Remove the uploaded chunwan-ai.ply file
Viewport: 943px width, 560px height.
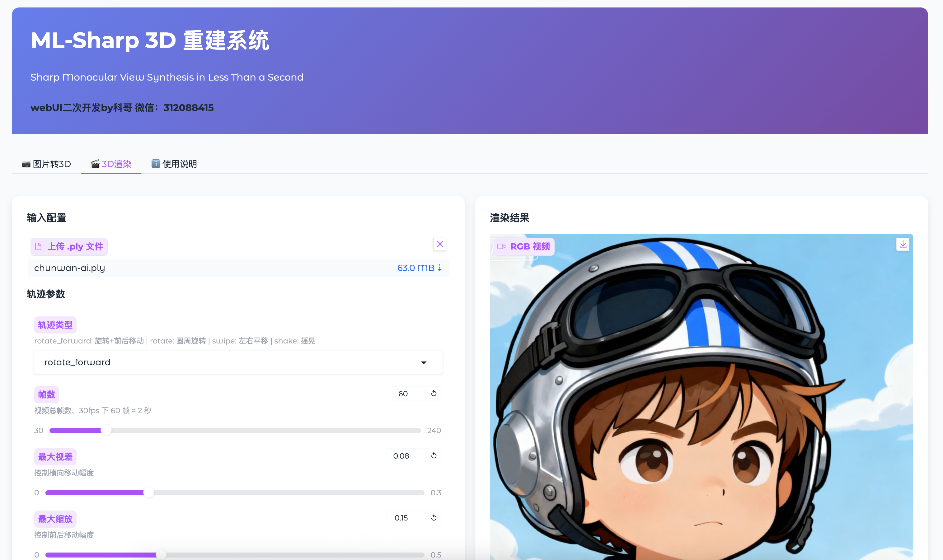440,244
